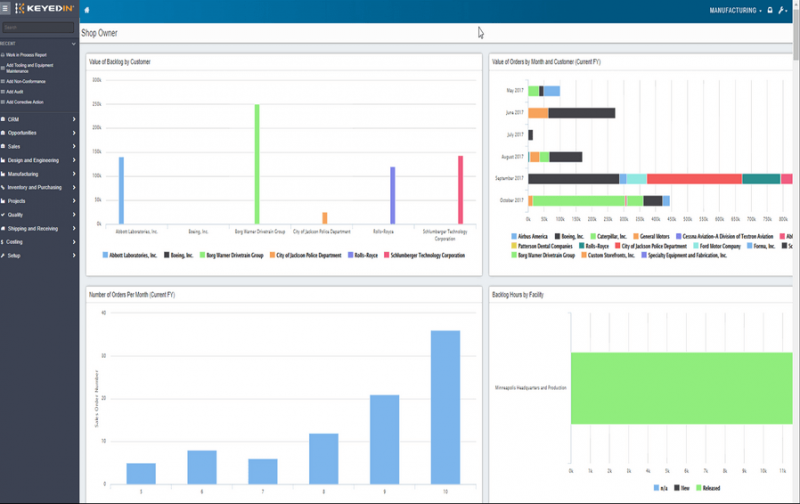Open the lock icon in top bar
Screen dimensions: 800x504
770,10
